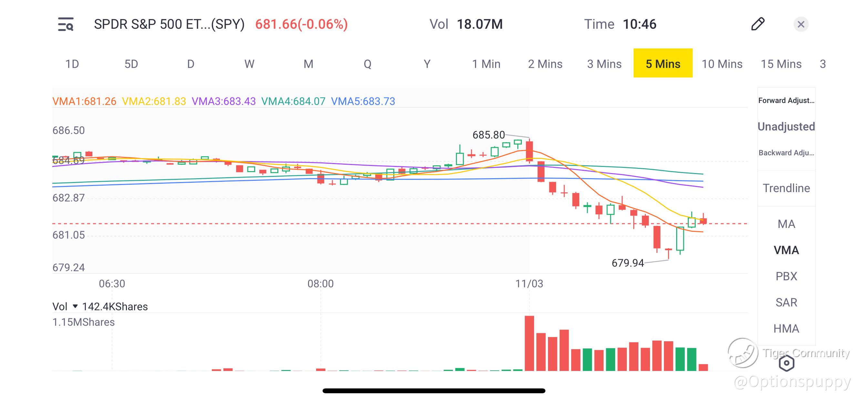868x401 pixels.
Task: Tap the tallest red volume bar
Action: [529, 343]
